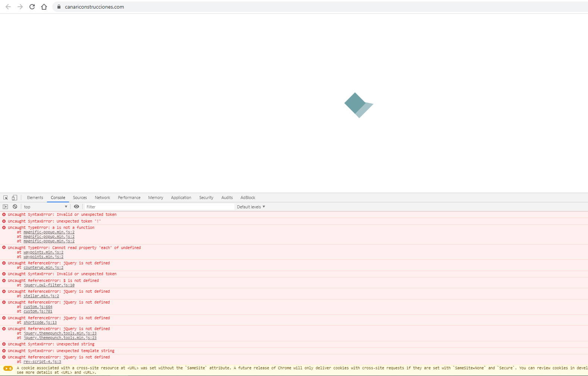Click the live expression eye icon
The height and width of the screenshot is (376, 588).
[76, 206]
